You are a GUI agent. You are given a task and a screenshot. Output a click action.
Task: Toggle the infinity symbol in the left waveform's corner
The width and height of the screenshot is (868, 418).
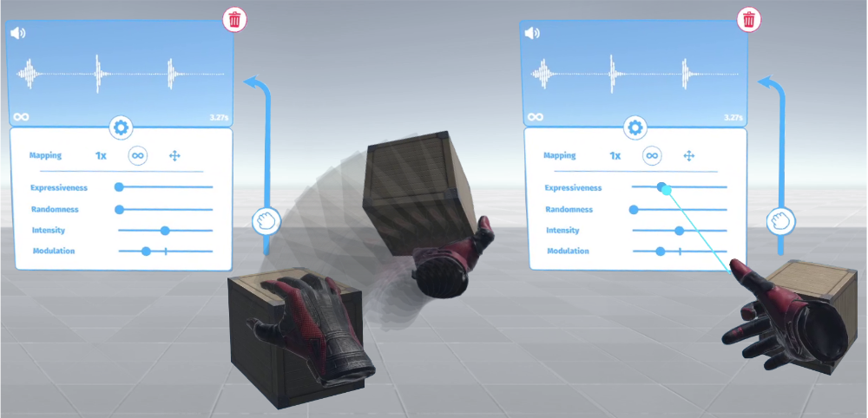point(21,116)
